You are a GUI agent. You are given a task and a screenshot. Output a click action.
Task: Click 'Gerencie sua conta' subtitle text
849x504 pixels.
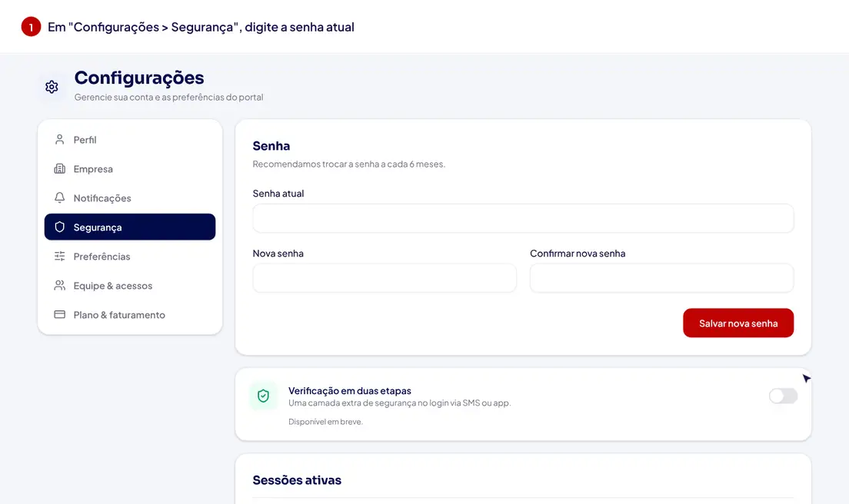coord(168,98)
